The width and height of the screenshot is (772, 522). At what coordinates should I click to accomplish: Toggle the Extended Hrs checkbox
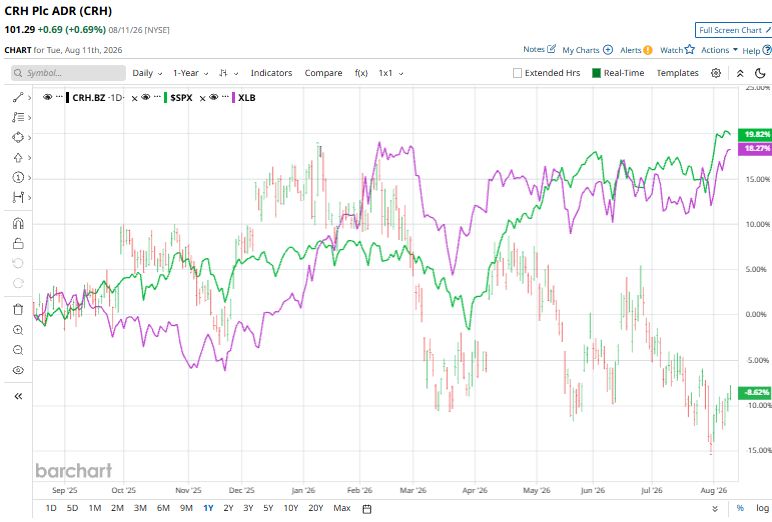pos(517,73)
